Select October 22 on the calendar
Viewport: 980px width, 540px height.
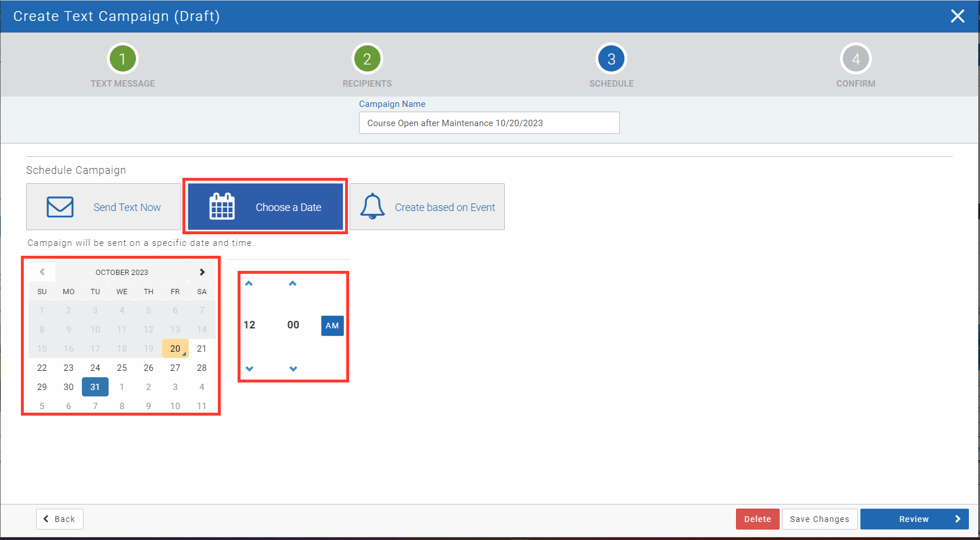click(42, 368)
